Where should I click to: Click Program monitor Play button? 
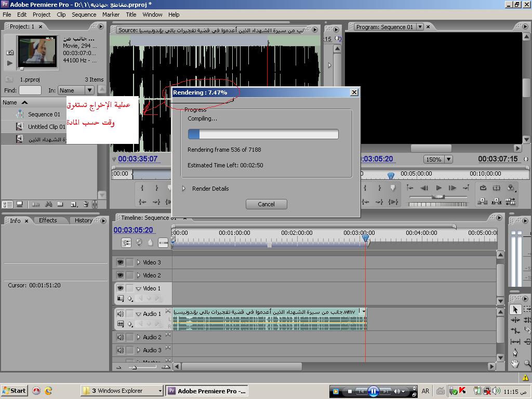(x=438, y=188)
